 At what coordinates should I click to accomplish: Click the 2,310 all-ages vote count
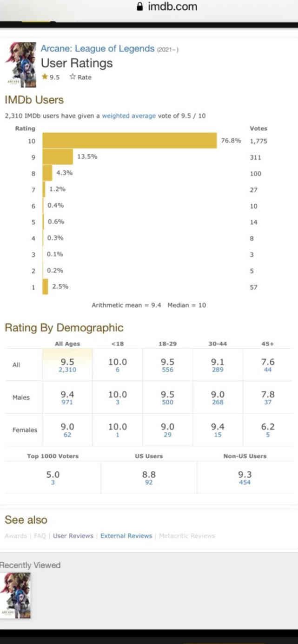point(67,370)
